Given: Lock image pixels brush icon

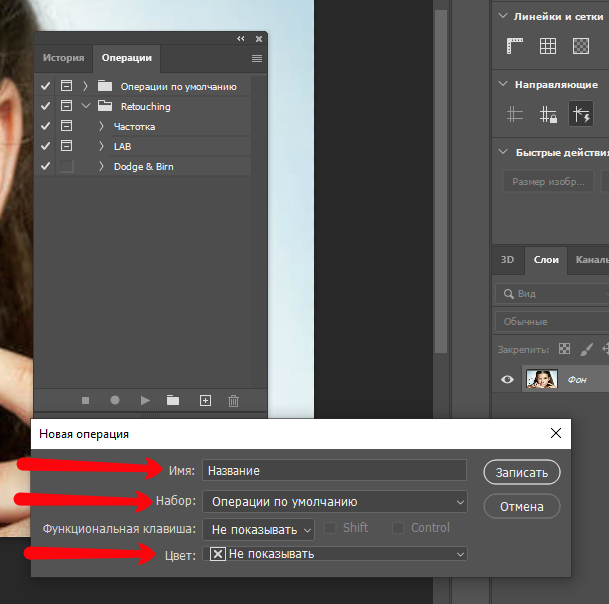Looking at the screenshot, I should click(x=586, y=349).
